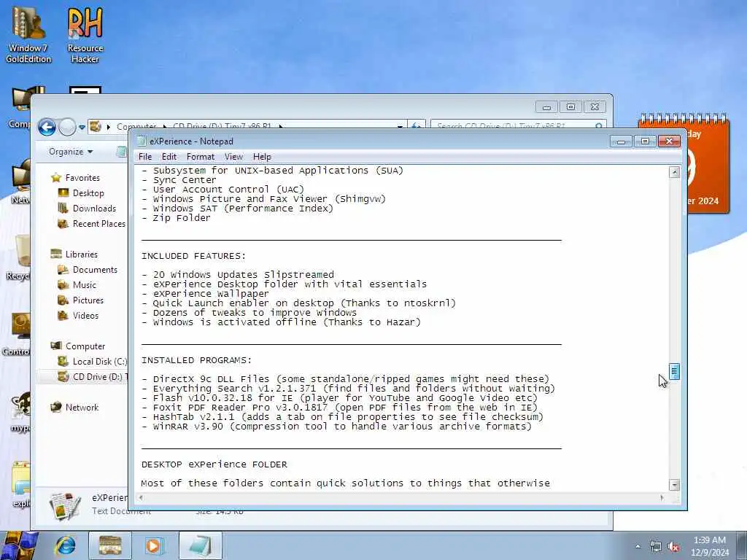
Task: Click the Pictures library icon
Action: point(63,300)
